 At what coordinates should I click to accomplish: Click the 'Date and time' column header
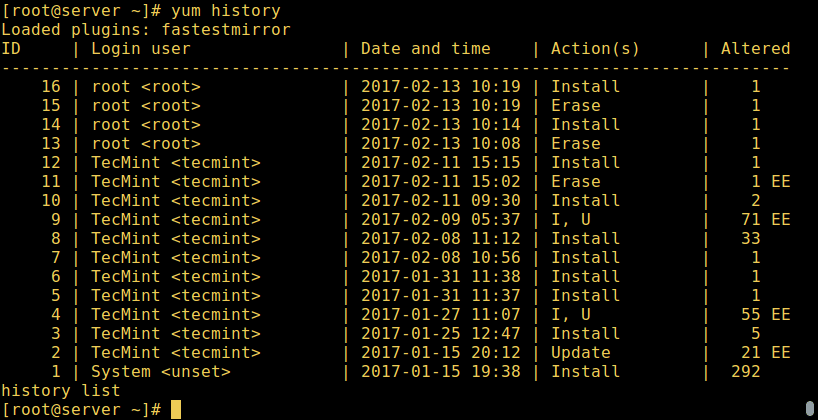pos(425,48)
